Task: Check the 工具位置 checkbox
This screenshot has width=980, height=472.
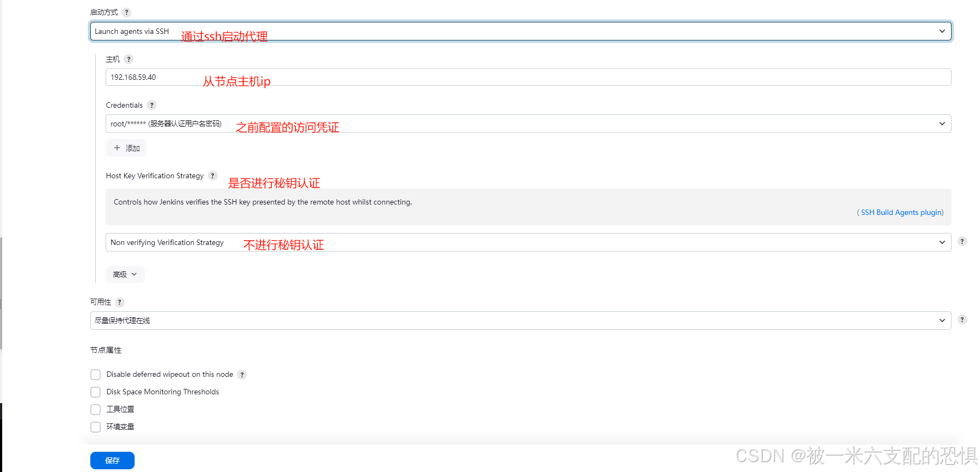Action: [95, 410]
